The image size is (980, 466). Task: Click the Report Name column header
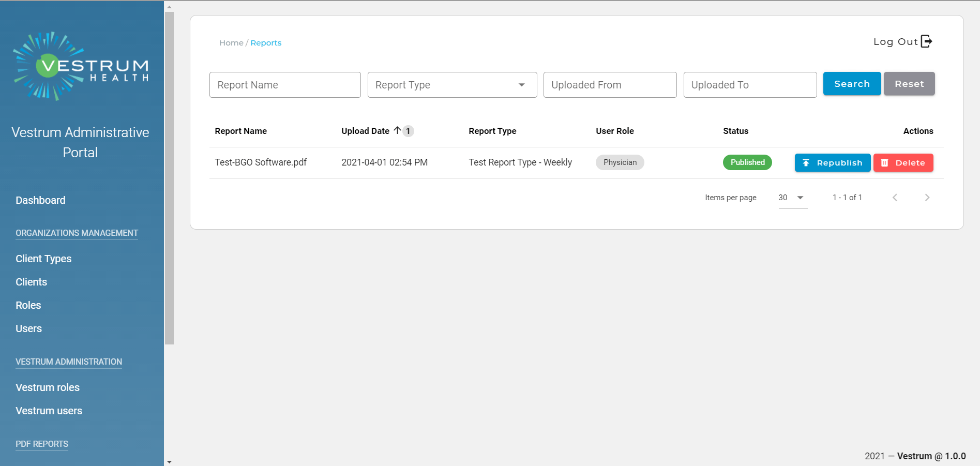tap(240, 131)
